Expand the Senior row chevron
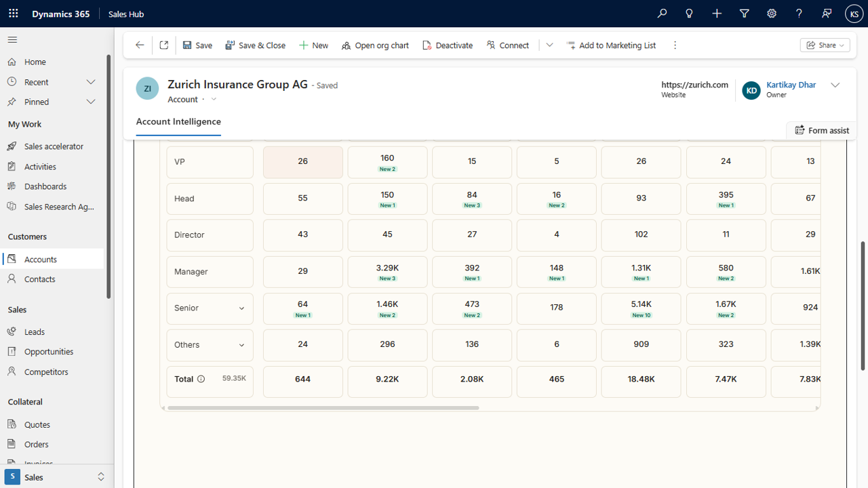The height and width of the screenshot is (488, 868). point(241,308)
